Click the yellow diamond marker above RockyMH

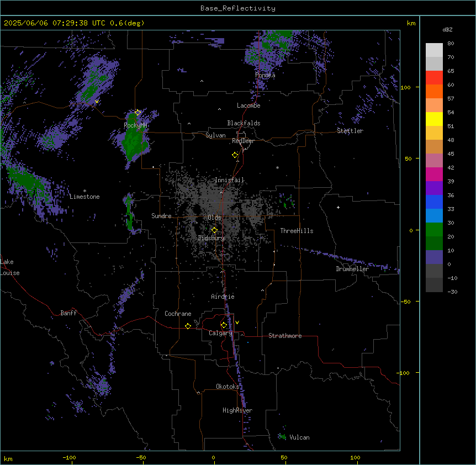point(137,113)
